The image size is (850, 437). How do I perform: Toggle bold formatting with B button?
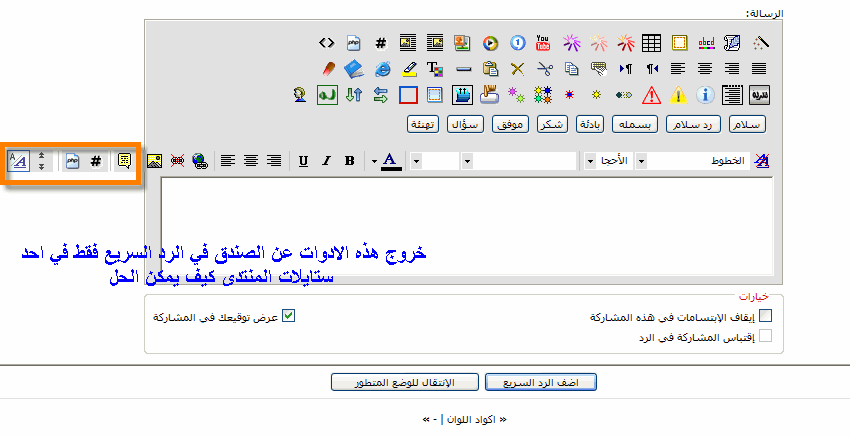[x=349, y=160]
